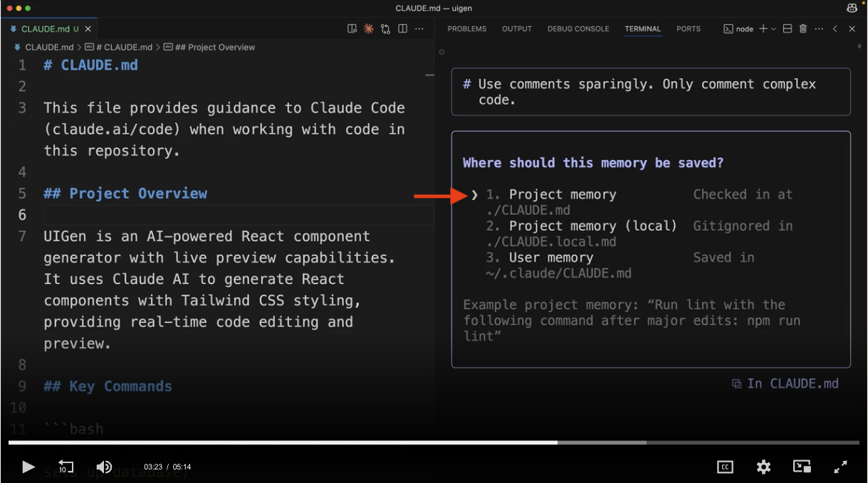Play the video

coord(28,467)
